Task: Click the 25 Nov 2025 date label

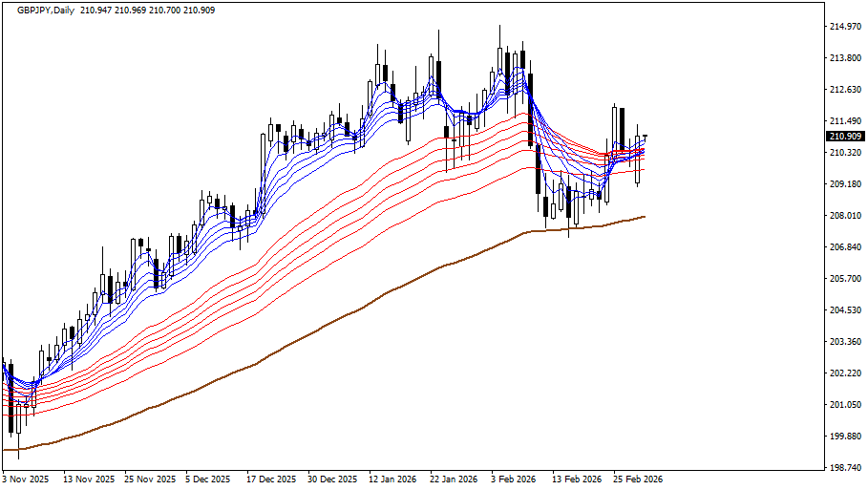Action: [149, 479]
